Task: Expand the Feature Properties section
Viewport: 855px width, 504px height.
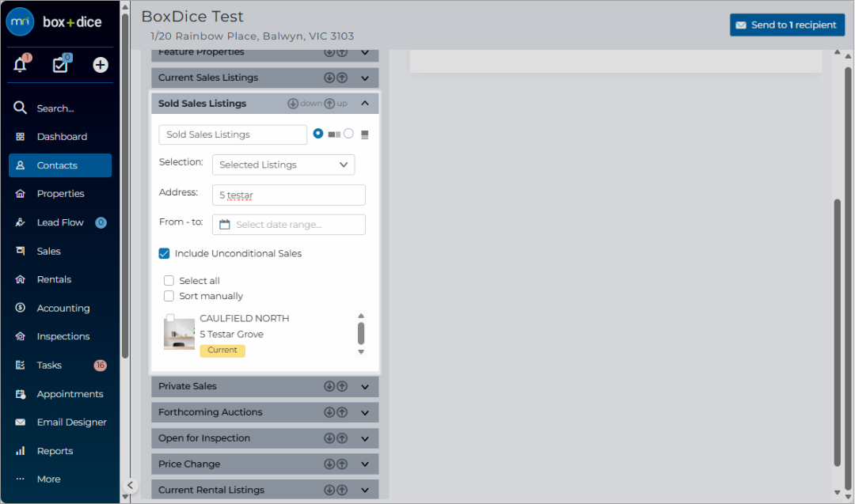Action: pos(365,53)
